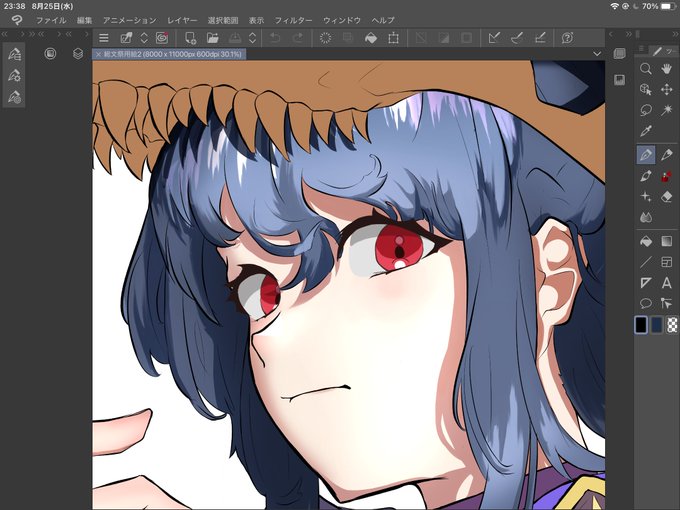Select the Pencil tool

(667, 155)
